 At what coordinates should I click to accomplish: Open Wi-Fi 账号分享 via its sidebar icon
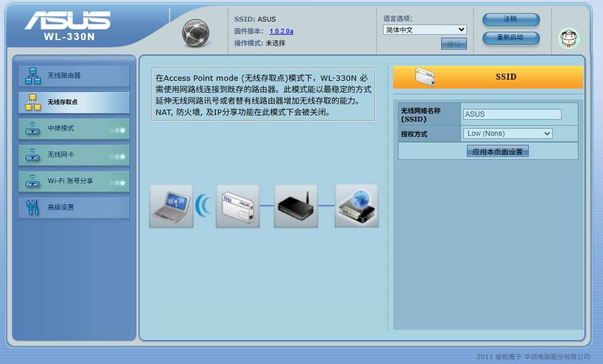click(x=33, y=181)
